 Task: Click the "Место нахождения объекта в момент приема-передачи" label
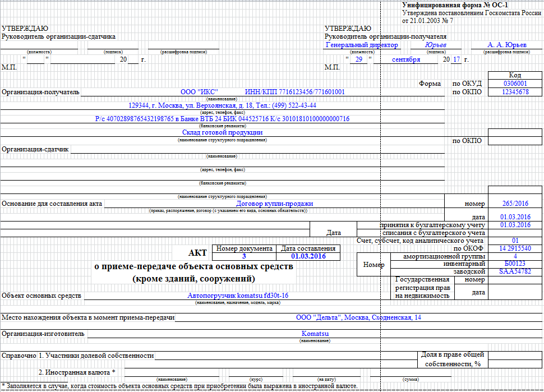click(88, 317)
